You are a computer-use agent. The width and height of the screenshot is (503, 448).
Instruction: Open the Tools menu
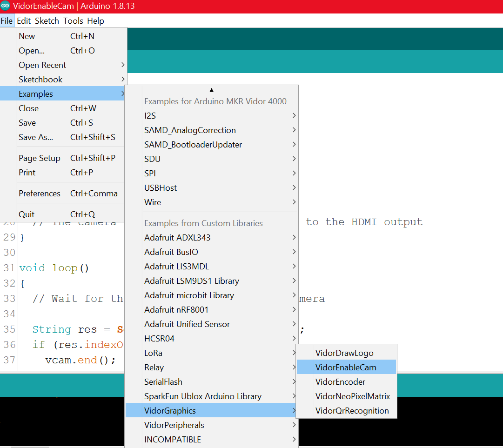pyautogui.click(x=73, y=21)
